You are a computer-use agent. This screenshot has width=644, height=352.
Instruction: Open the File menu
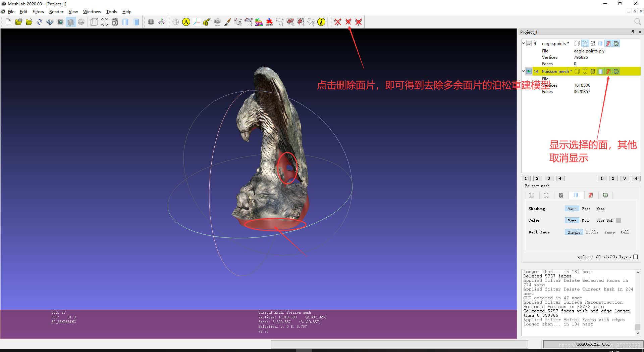point(11,11)
